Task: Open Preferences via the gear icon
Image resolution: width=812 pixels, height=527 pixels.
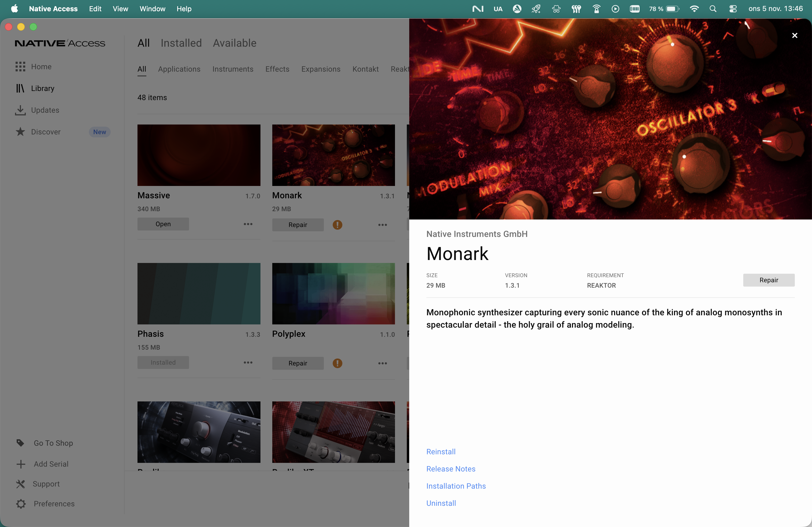Action: [x=20, y=504]
